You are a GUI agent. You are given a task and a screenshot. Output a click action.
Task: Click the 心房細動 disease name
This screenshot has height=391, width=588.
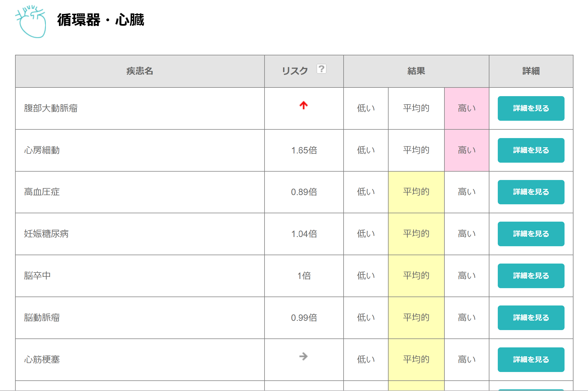click(x=42, y=150)
